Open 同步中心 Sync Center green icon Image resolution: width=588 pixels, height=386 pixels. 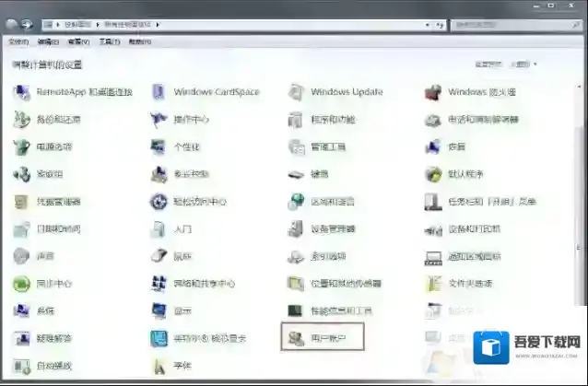[x=22, y=284]
